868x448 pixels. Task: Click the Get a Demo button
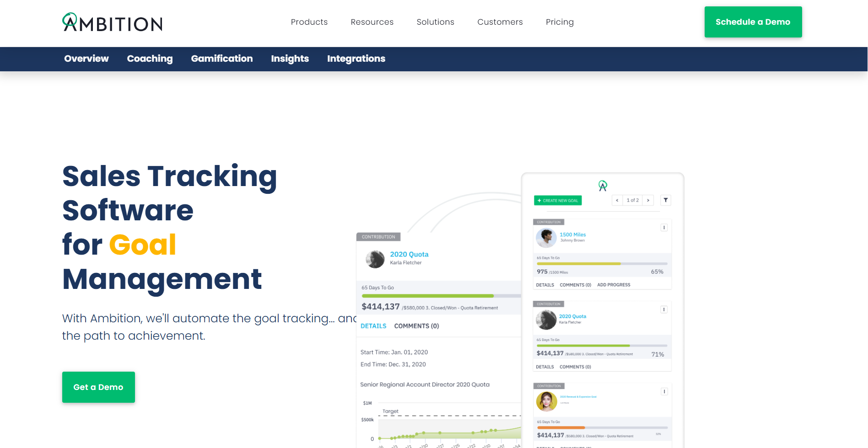[98, 387]
